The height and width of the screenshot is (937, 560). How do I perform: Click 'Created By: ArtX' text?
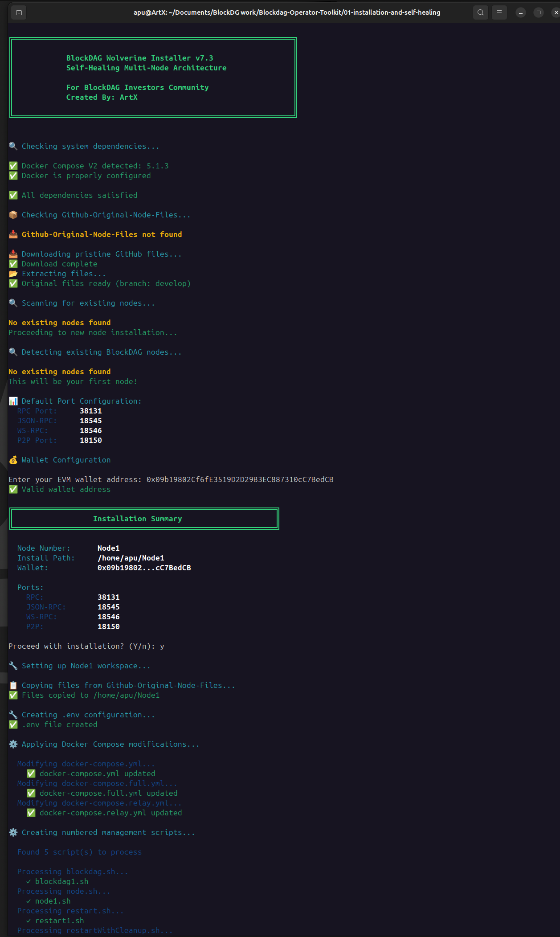click(x=102, y=97)
